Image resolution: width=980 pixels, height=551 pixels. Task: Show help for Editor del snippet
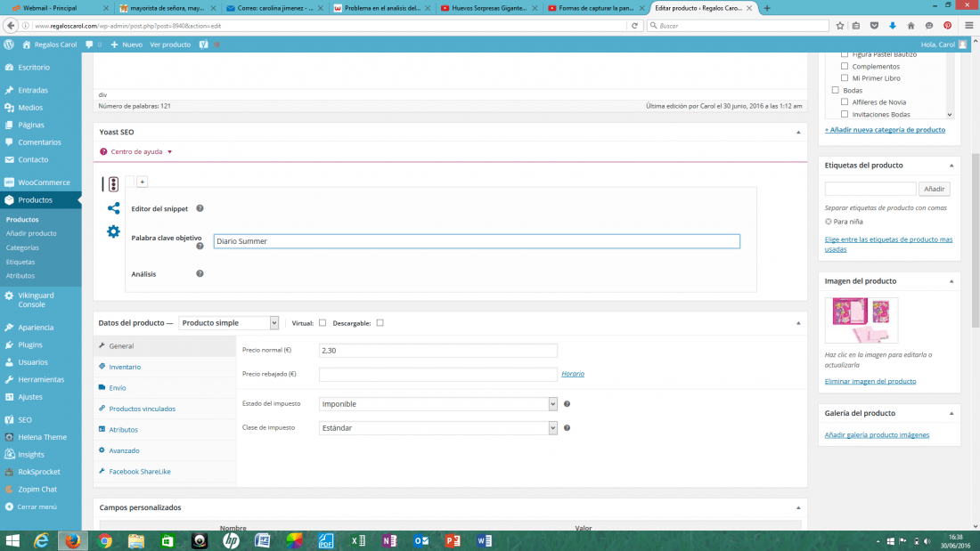[x=200, y=208]
